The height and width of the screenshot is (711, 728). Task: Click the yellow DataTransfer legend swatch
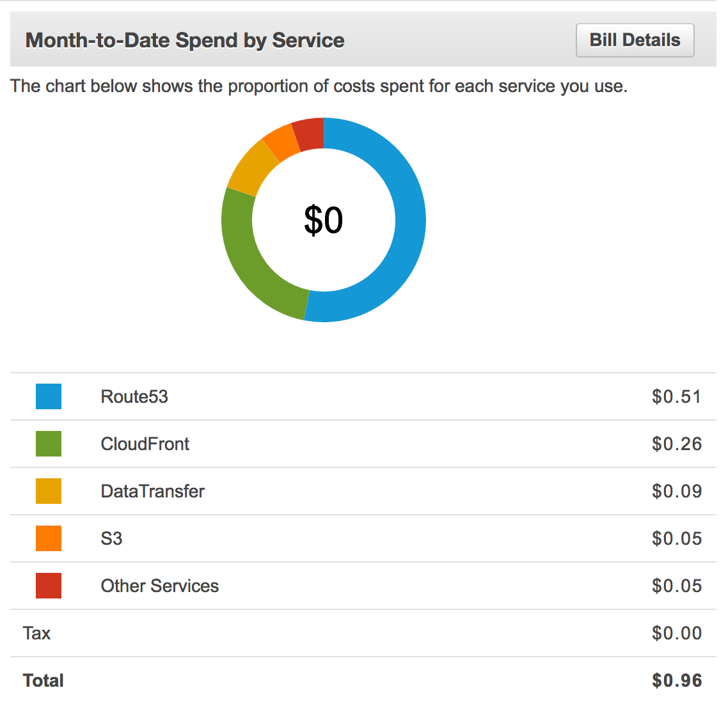click(49, 491)
